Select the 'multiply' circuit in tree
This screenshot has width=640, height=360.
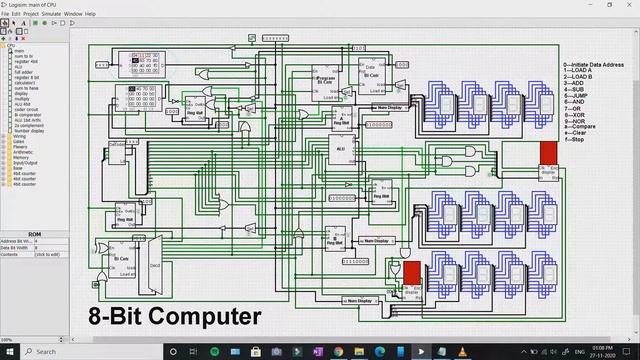click(x=22, y=98)
